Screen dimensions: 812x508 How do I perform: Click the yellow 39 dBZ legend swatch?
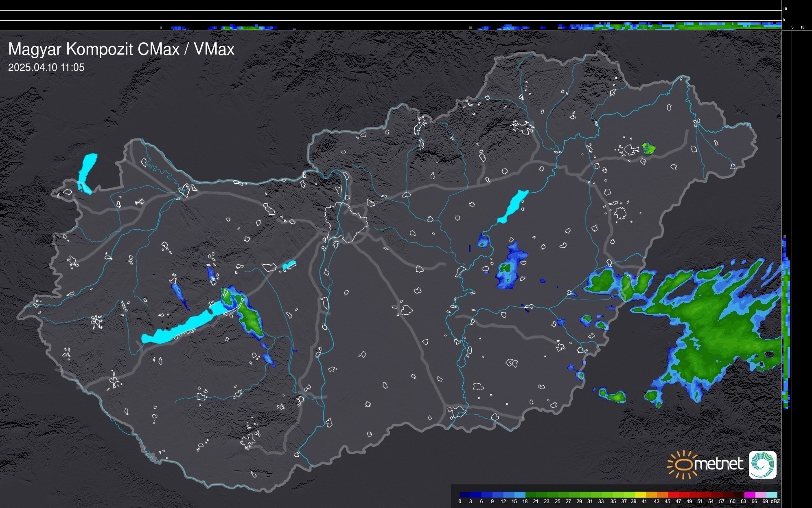pyautogui.click(x=640, y=495)
